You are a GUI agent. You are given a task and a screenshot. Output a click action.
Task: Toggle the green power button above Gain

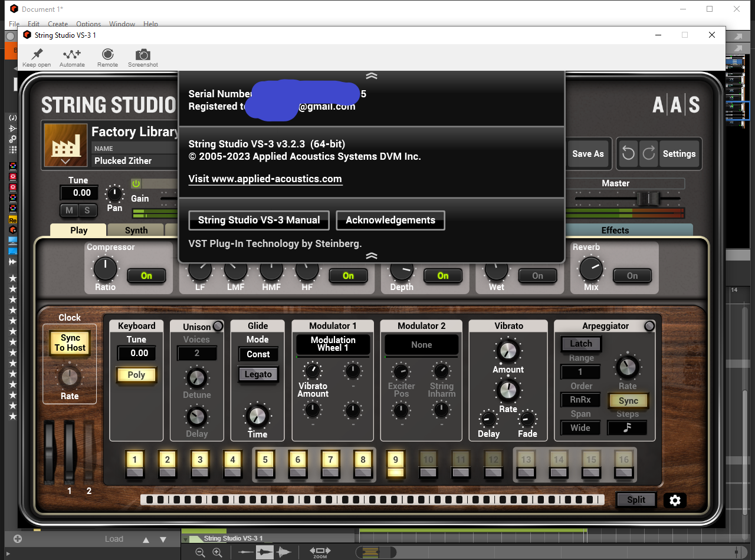coord(136,184)
